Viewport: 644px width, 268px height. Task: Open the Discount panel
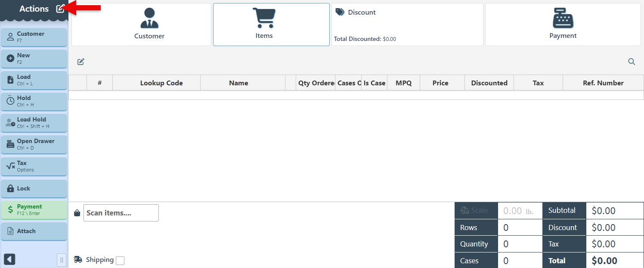407,25
